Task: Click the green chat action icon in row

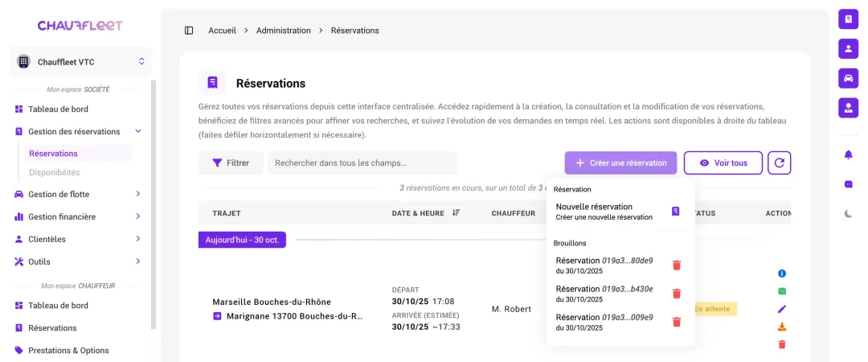Action: [782, 291]
